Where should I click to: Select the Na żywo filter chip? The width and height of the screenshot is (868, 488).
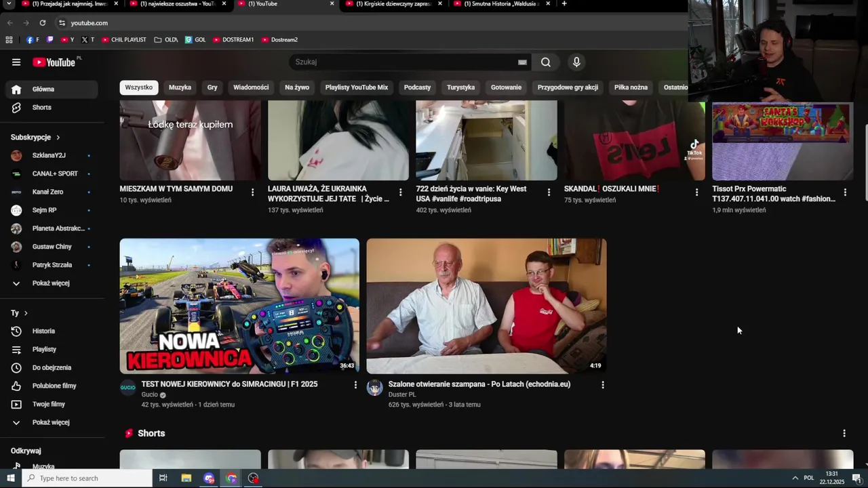coord(297,87)
